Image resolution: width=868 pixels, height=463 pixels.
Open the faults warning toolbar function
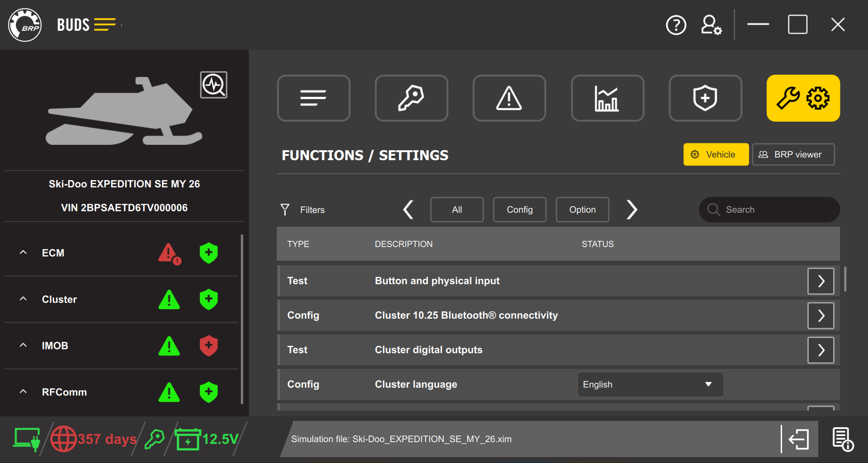click(509, 98)
